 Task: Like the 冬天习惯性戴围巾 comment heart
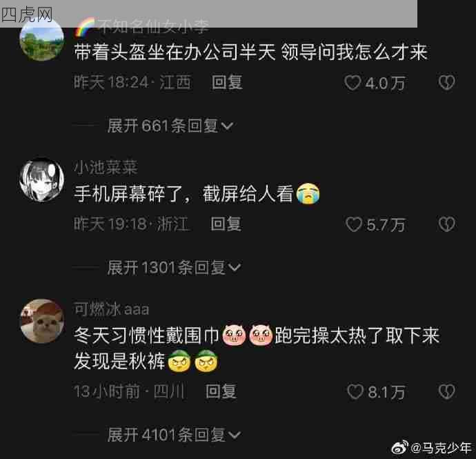(x=355, y=391)
